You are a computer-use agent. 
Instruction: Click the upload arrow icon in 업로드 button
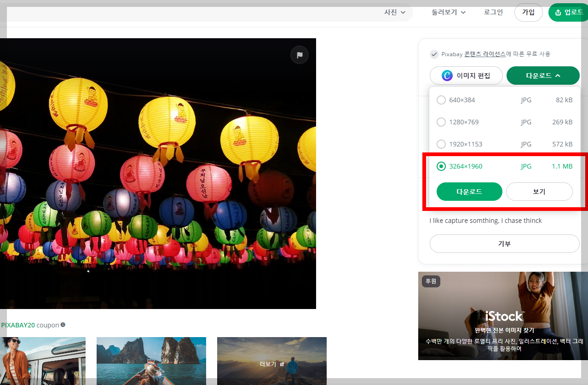tap(558, 12)
